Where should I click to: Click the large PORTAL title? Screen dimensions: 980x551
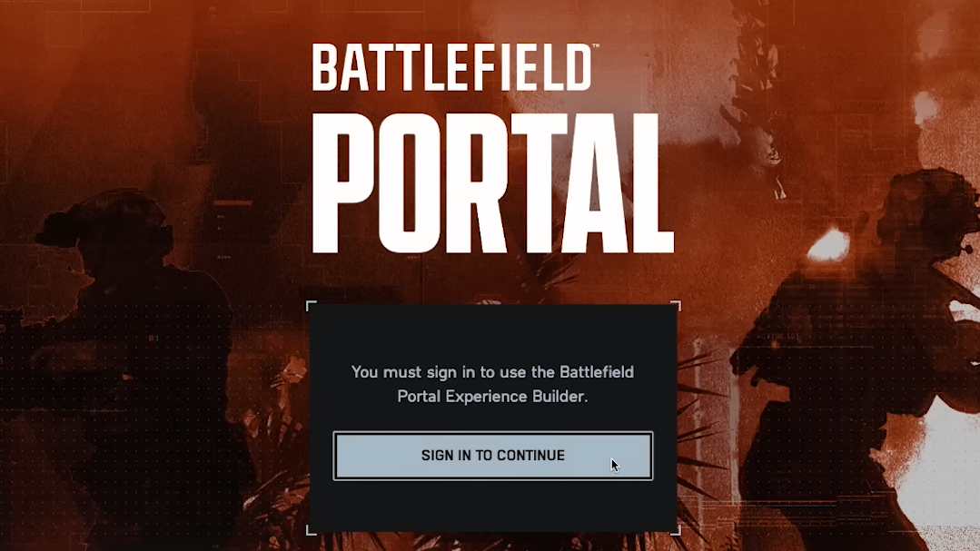pyautogui.click(x=492, y=183)
